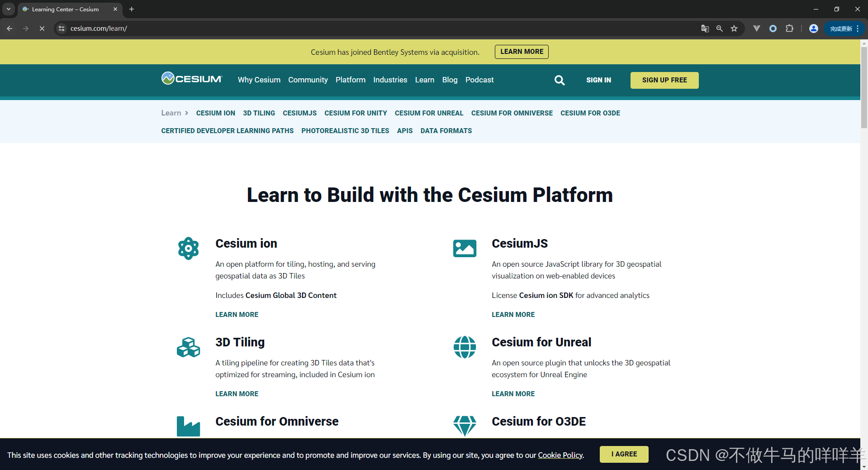
Task: Stop page loading with the X button
Action: click(42, 29)
